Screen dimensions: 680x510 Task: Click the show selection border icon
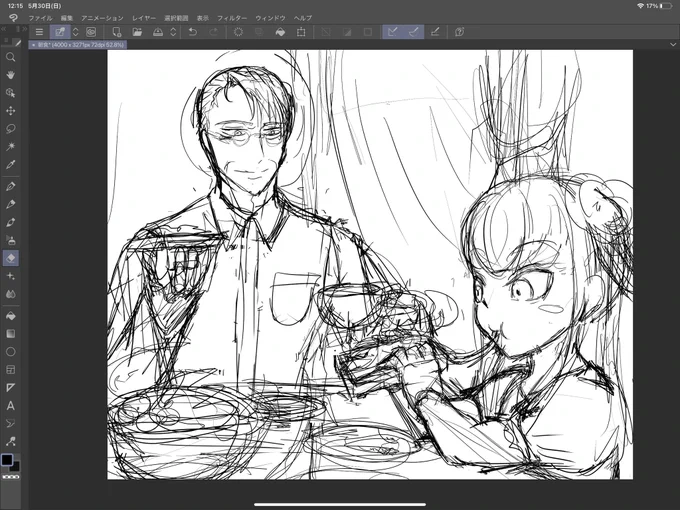(x=368, y=32)
